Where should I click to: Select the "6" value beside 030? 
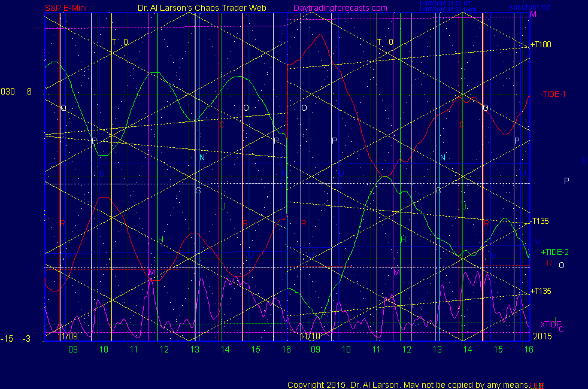(x=29, y=92)
